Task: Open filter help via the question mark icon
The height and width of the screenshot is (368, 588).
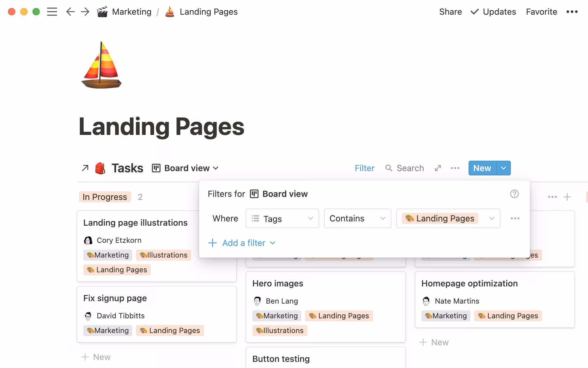Action: tap(514, 194)
